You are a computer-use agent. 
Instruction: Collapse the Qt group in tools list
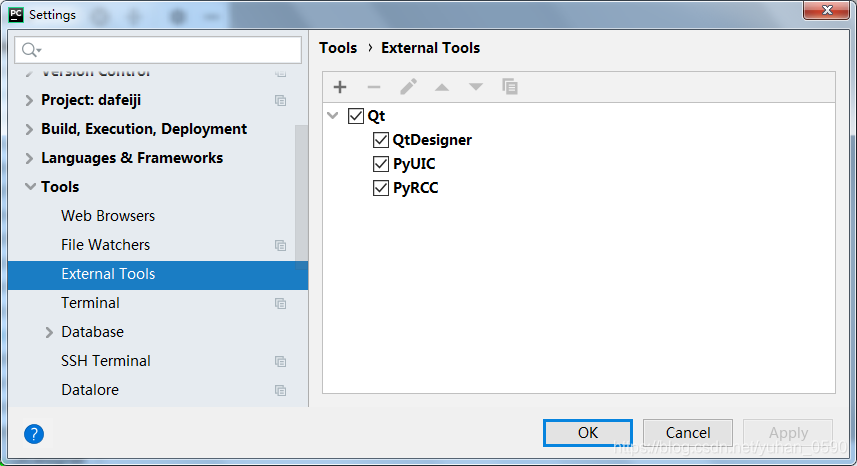(x=332, y=115)
